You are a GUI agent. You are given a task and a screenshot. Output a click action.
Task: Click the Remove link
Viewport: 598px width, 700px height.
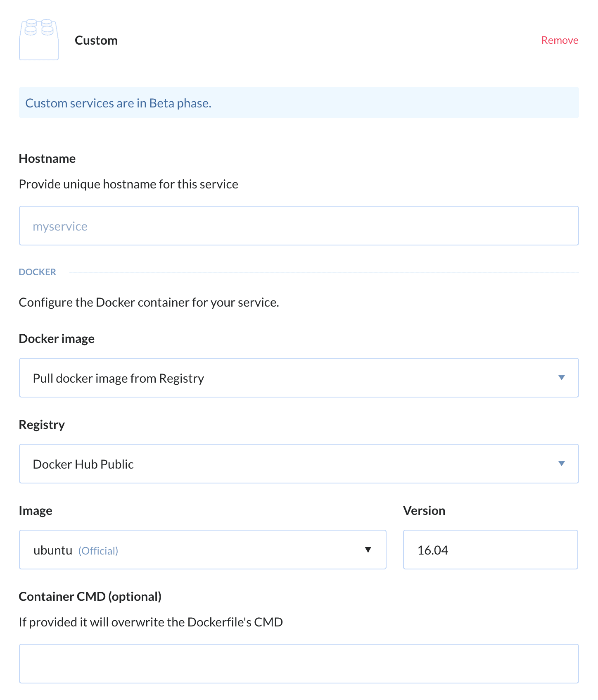[x=559, y=40]
